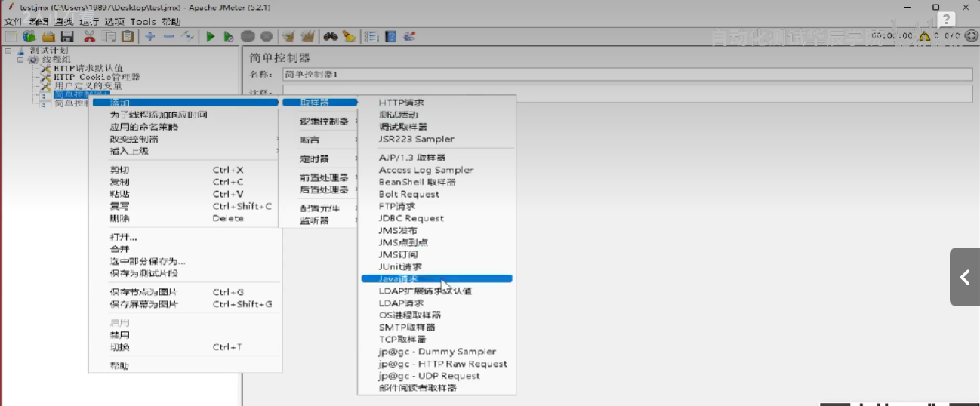Add the highlighted Java请求 sampler
980x406 pixels.
pyautogui.click(x=436, y=279)
